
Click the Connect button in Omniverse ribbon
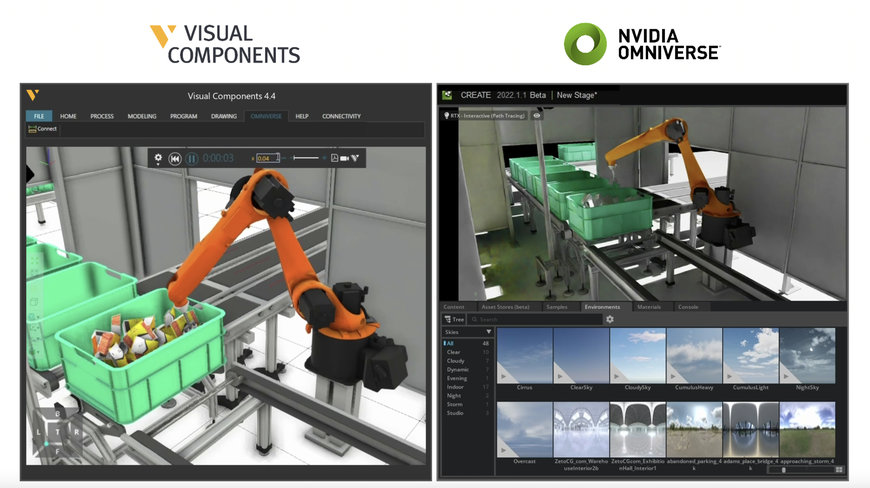click(43, 129)
